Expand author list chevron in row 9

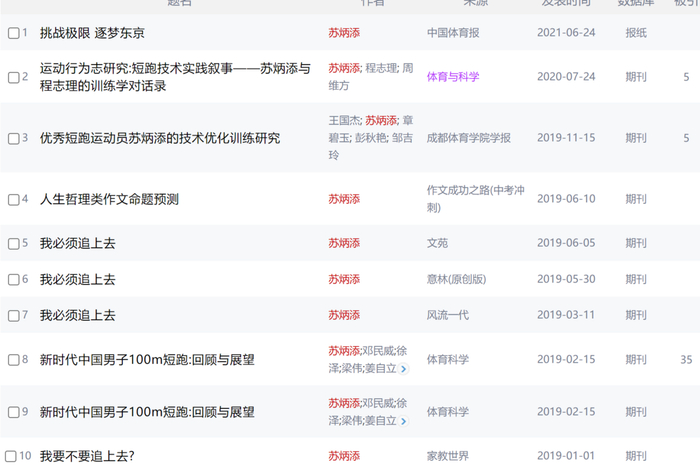(x=404, y=421)
